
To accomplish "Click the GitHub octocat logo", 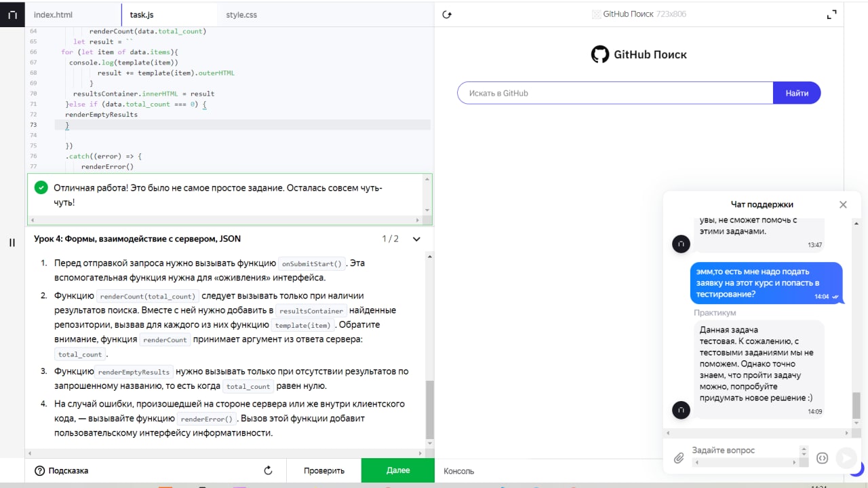I will pyautogui.click(x=599, y=54).
